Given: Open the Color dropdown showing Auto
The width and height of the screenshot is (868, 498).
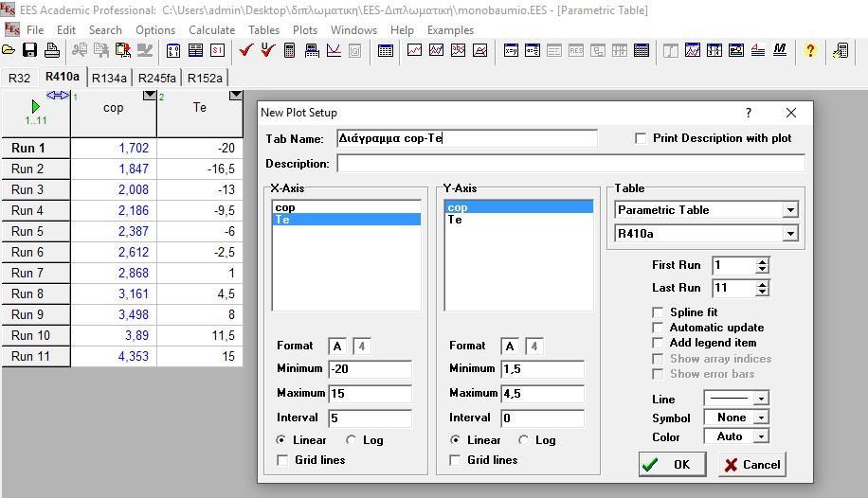Looking at the screenshot, I should click(x=762, y=436).
